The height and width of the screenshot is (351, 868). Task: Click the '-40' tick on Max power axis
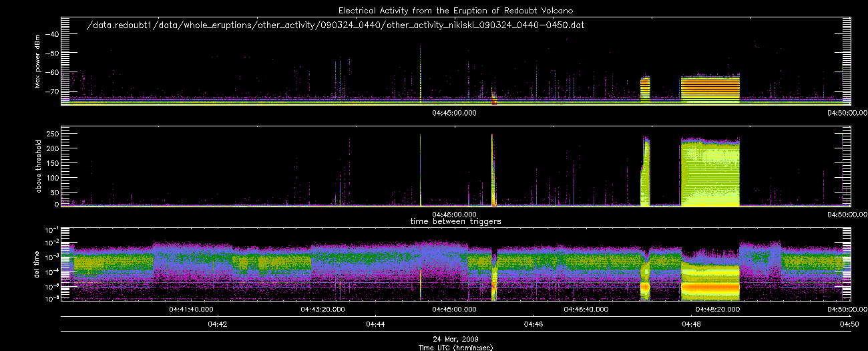(x=52, y=33)
